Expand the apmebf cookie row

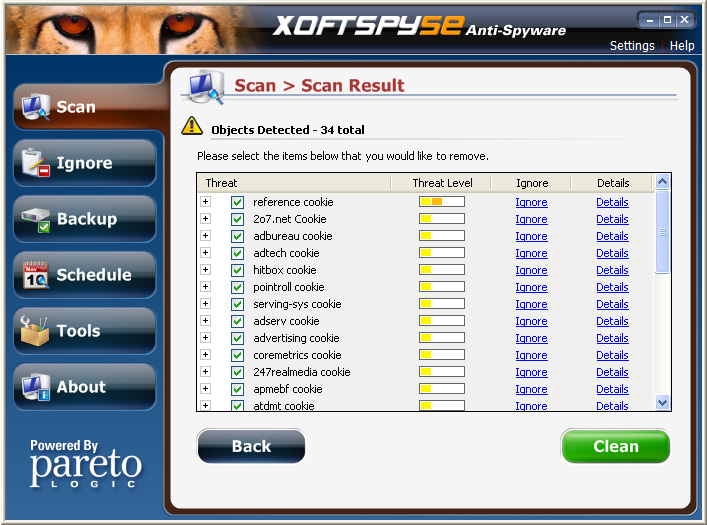coord(206,388)
